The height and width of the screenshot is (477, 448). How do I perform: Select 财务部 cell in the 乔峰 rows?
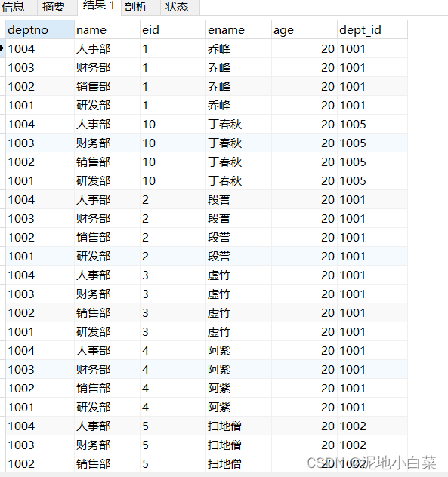tap(107, 67)
